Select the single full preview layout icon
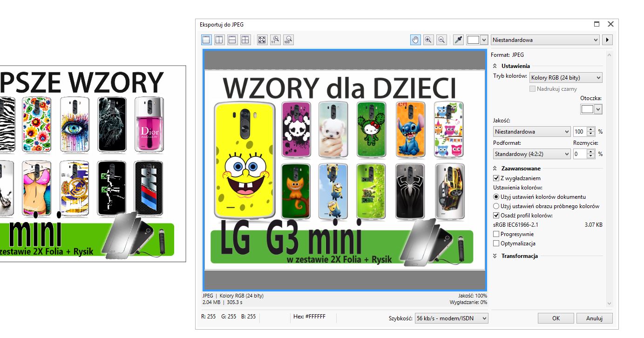Image resolution: width=644 pixels, height=338 pixels. pos(206,40)
